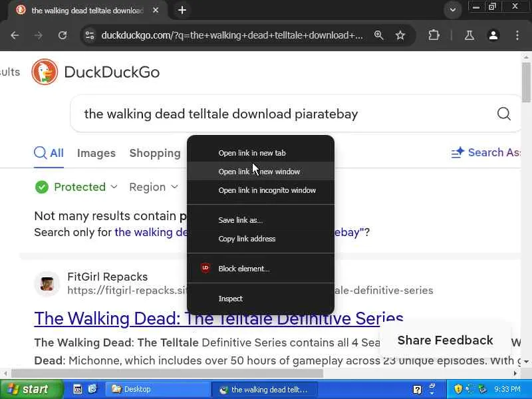The width and height of the screenshot is (532, 399).
Task: Open a new tab with the plus button
Action: coord(182,10)
